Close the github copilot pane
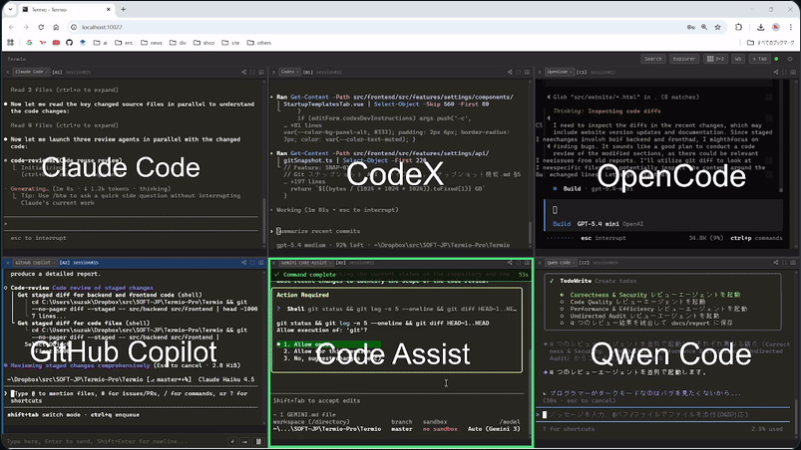Screen dimensions: 801x450 (8, 263)
